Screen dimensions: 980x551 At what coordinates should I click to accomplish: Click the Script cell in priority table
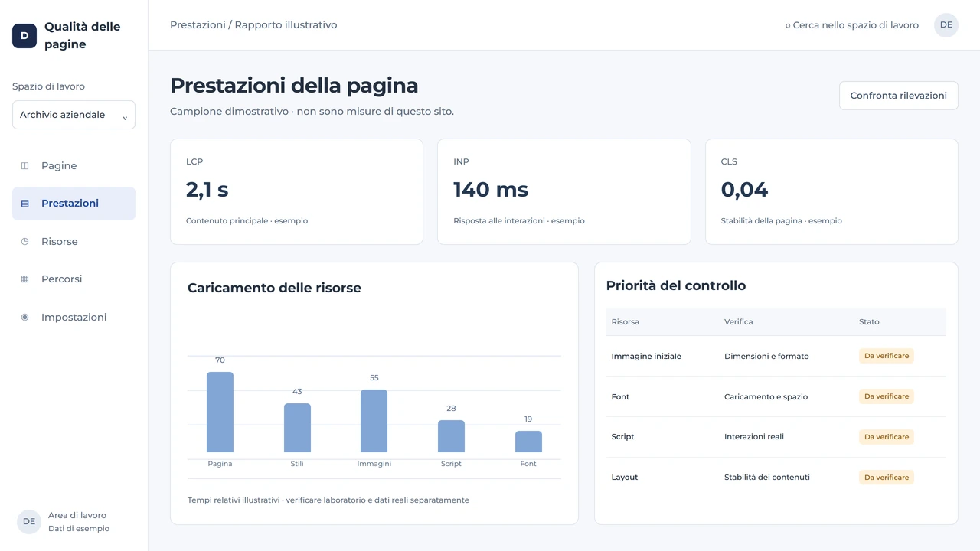(x=622, y=437)
